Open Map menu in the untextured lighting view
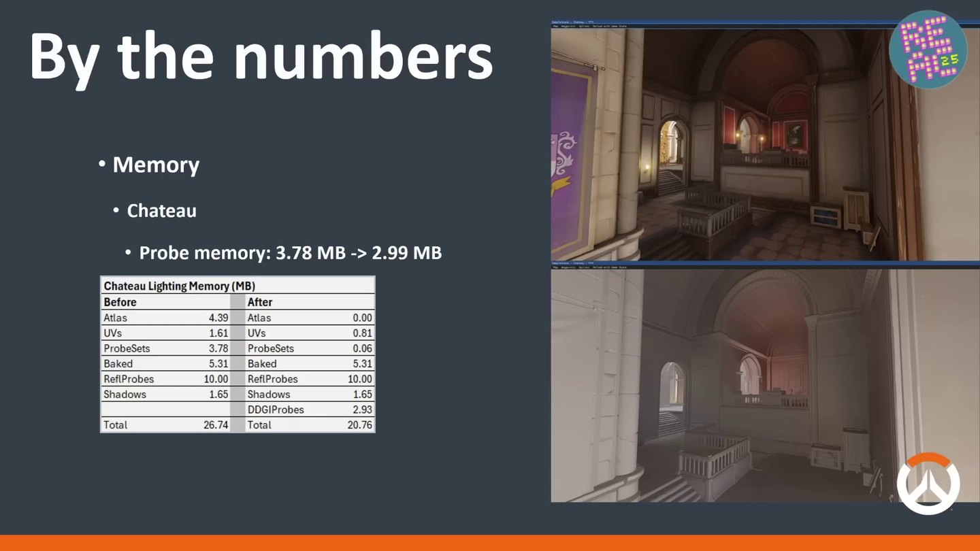The image size is (980, 551). click(x=555, y=267)
